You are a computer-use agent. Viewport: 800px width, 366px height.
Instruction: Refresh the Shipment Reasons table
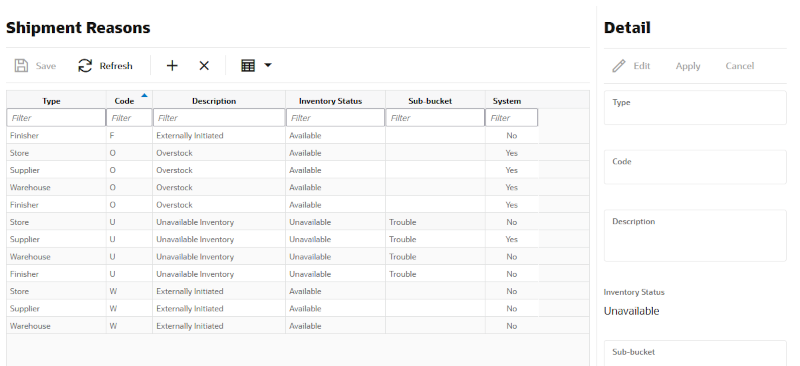[x=105, y=65]
